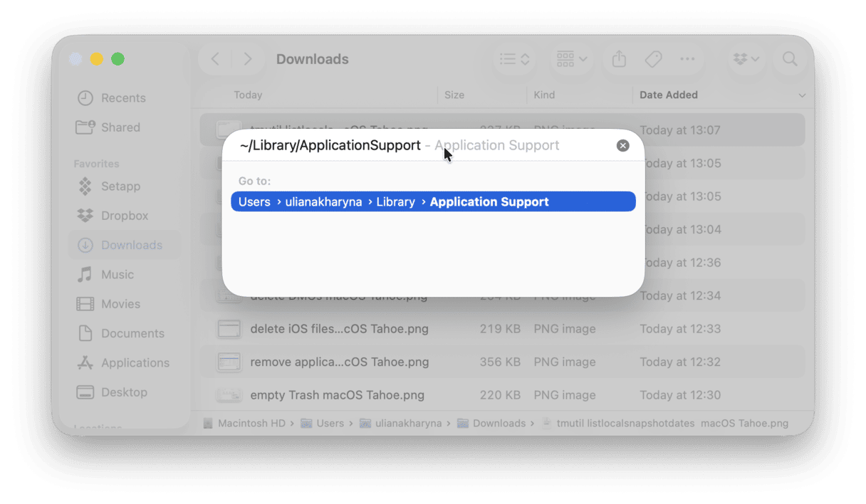This screenshot has width=866, height=504.
Task: Click the Downloads breadcrumb in path bar
Action: (499, 423)
